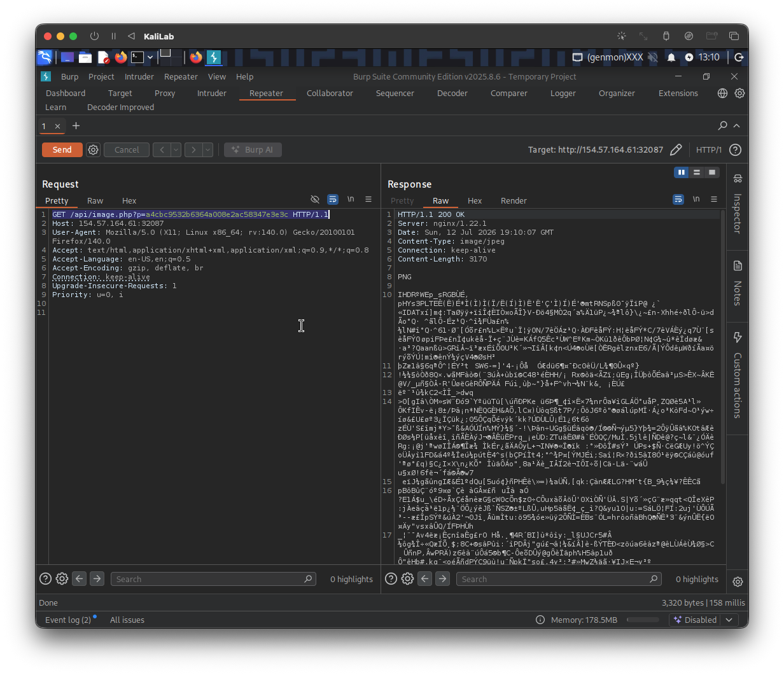Open response search help icon
Screen dimensions: 784x675
[x=391, y=579]
